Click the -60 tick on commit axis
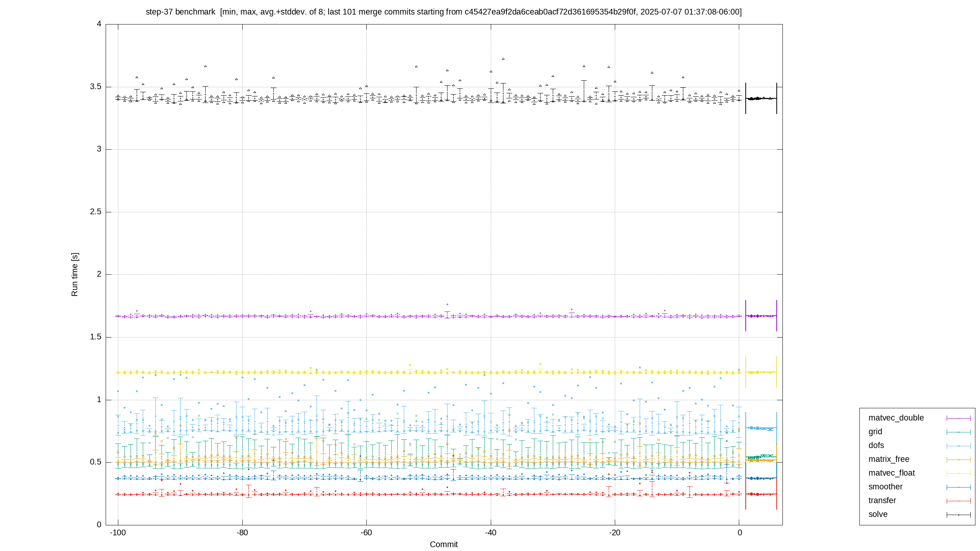The width and height of the screenshot is (980, 551). tap(366, 533)
